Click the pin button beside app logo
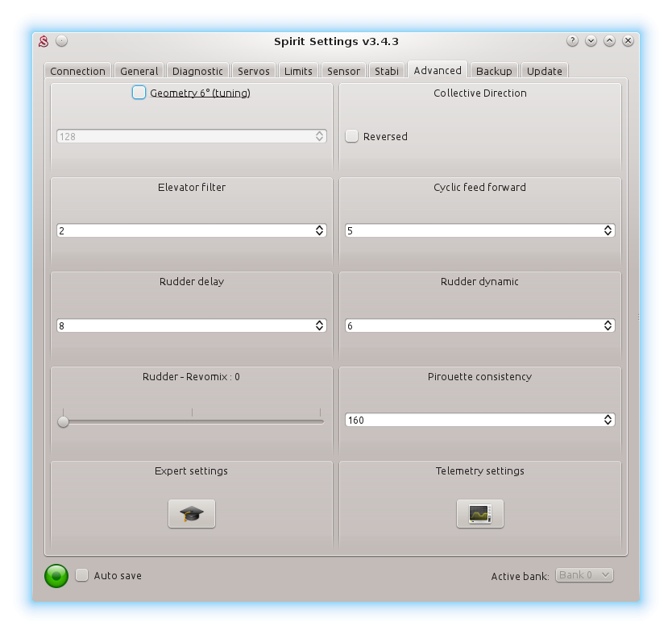672x634 pixels. pyautogui.click(x=62, y=41)
